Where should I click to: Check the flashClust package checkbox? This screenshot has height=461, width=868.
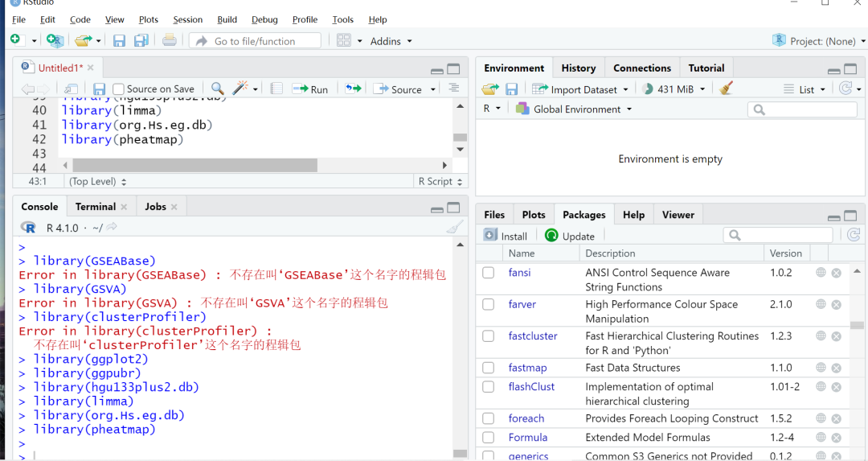(x=489, y=387)
